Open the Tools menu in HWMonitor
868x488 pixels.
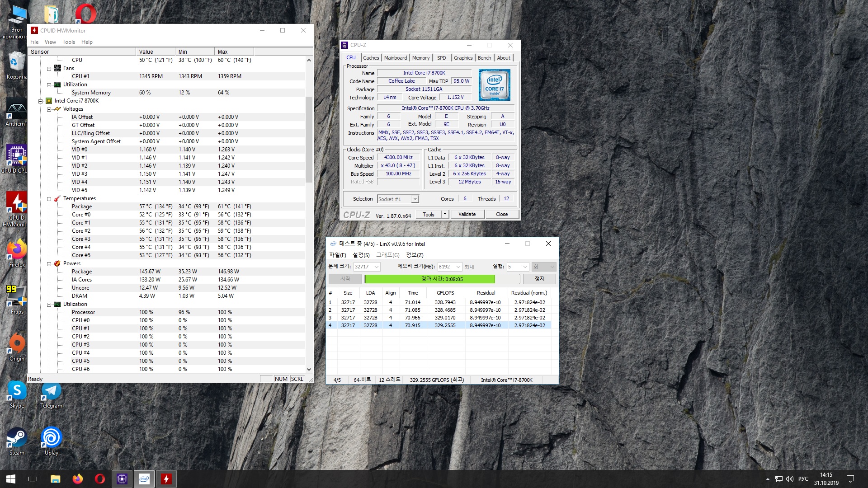coord(69,42)
